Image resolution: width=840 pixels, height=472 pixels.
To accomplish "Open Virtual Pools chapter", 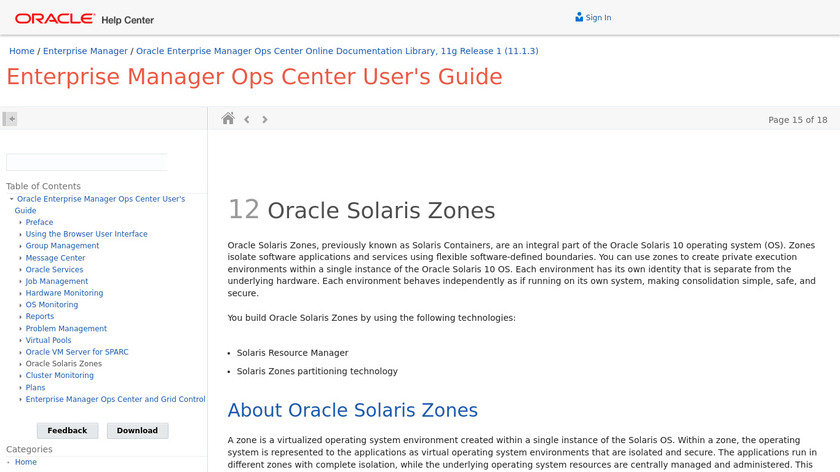I will point(48,340).
